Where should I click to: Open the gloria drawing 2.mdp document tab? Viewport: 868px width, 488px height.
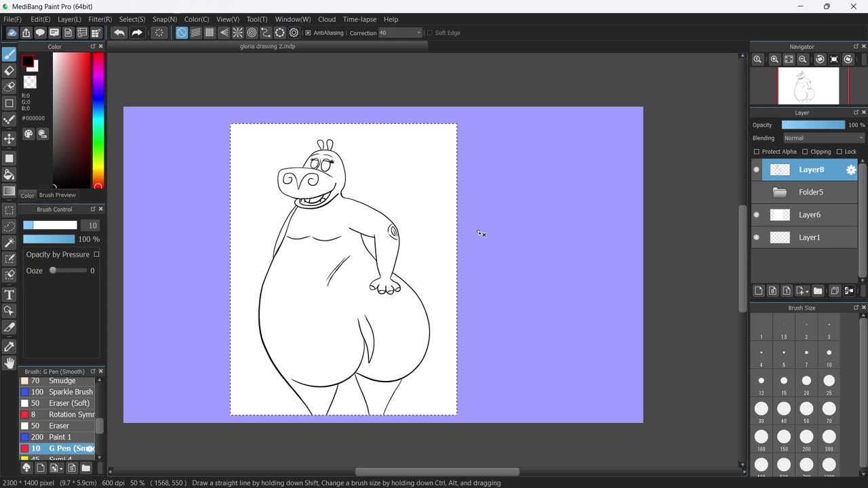267,47
